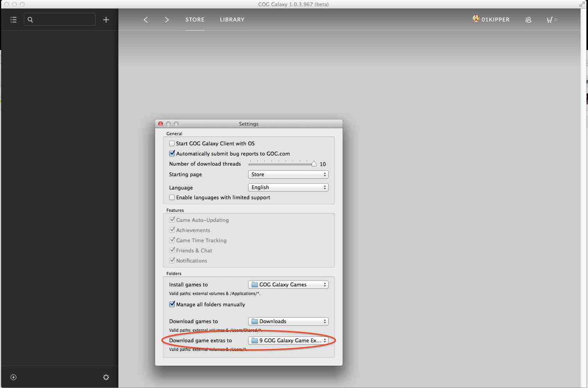
Task: Click the GOG Galaxy 1.0.3.967 (beta) title
Action: [x=293, y=4]
